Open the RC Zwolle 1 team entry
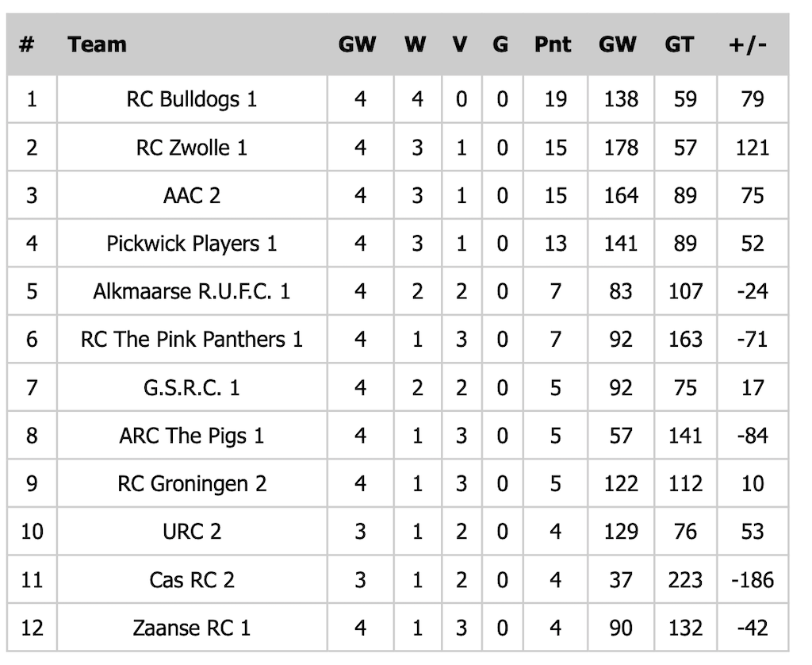812x665 pixels. point(192,148)
